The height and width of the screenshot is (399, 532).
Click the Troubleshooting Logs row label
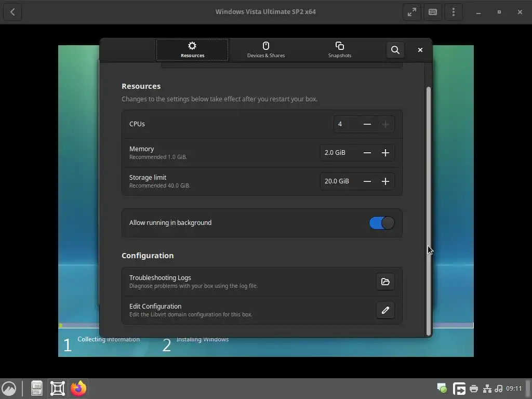point(160,277)
